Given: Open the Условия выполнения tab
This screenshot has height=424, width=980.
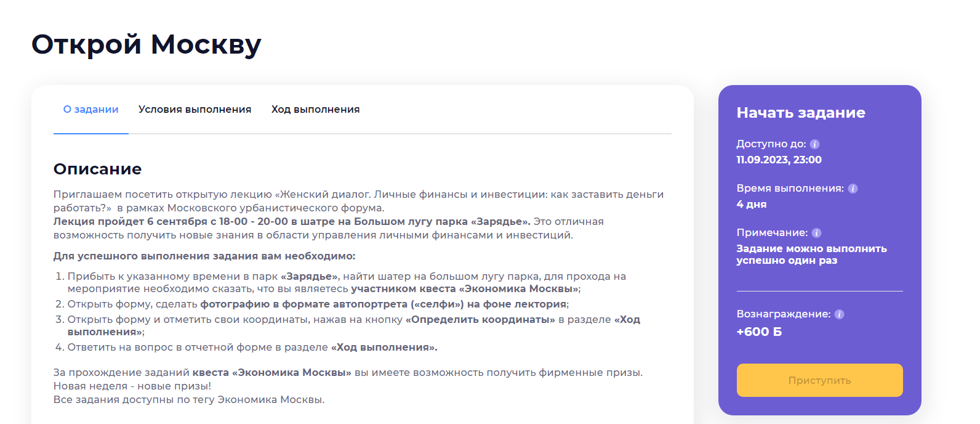Looking at the screenshot, I should 195,109.
